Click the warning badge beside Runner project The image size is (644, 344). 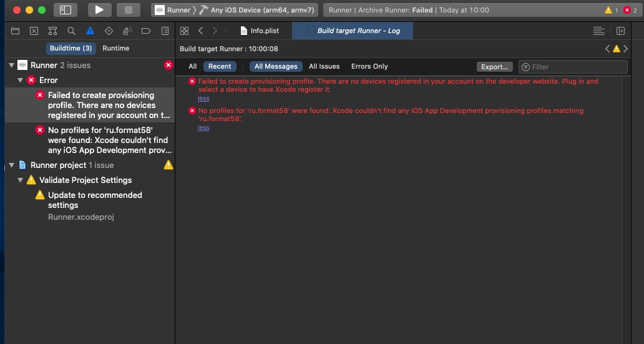[168, 165]
